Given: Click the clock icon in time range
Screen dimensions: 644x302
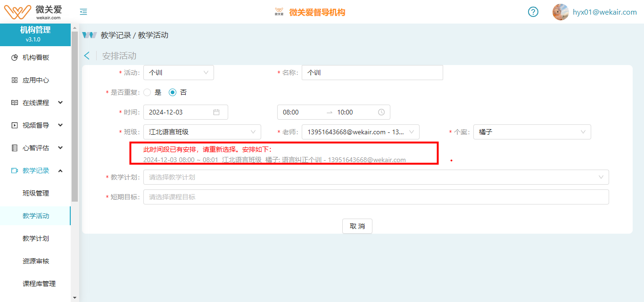Looking at the screenshot, I should [x=381, y=112].
